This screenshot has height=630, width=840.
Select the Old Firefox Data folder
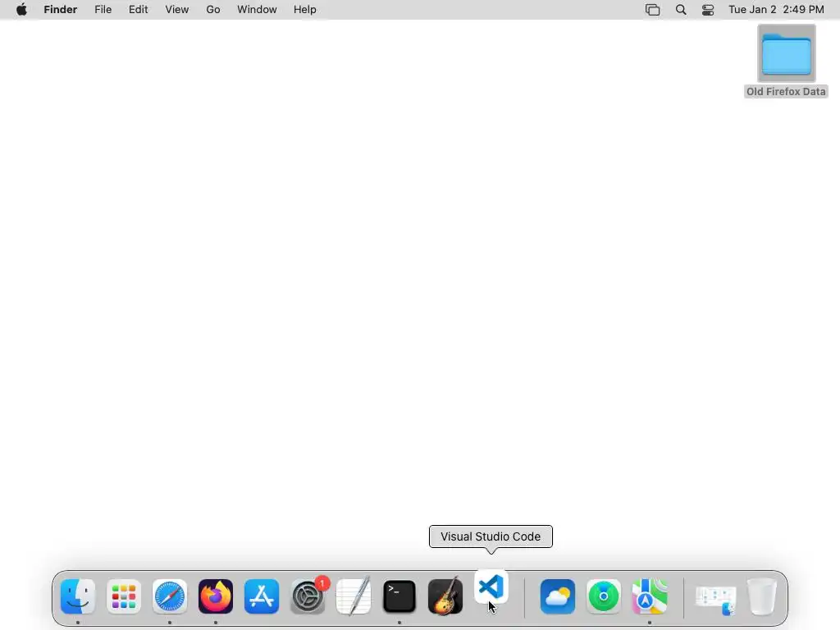point(787,53)
